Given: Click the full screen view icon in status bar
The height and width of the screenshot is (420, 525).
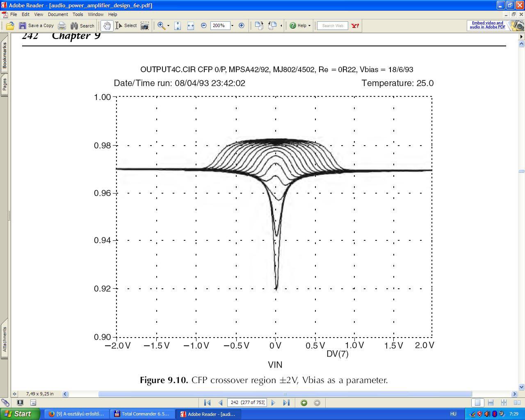Looking at the screenshot, I should click(x=20, y=403).
